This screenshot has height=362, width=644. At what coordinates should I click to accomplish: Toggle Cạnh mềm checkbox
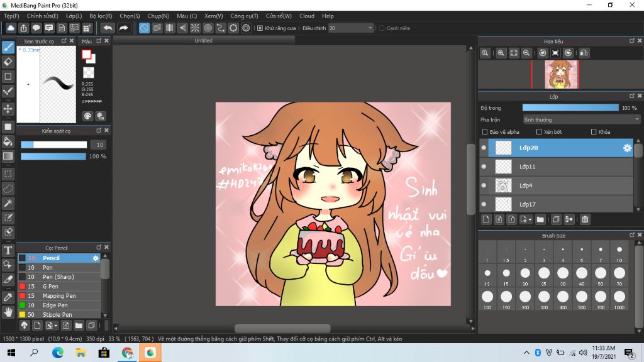point(382,28)
